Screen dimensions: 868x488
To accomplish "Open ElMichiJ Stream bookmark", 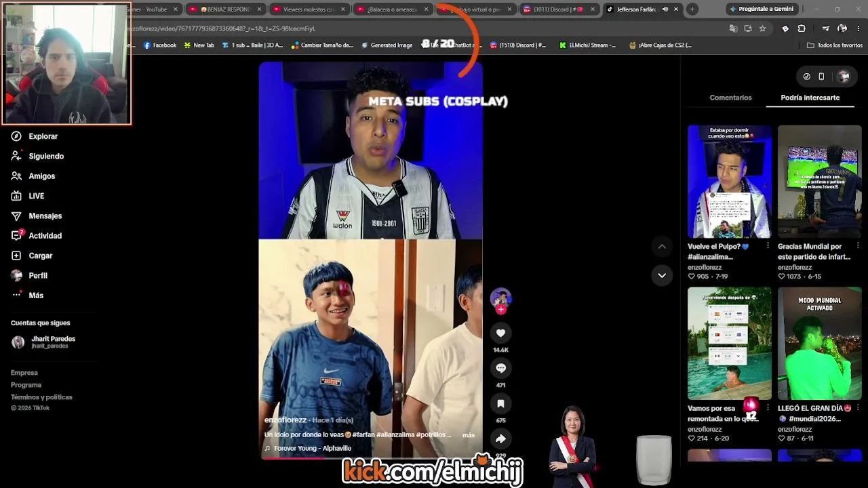I will click(x=587, y=45).
